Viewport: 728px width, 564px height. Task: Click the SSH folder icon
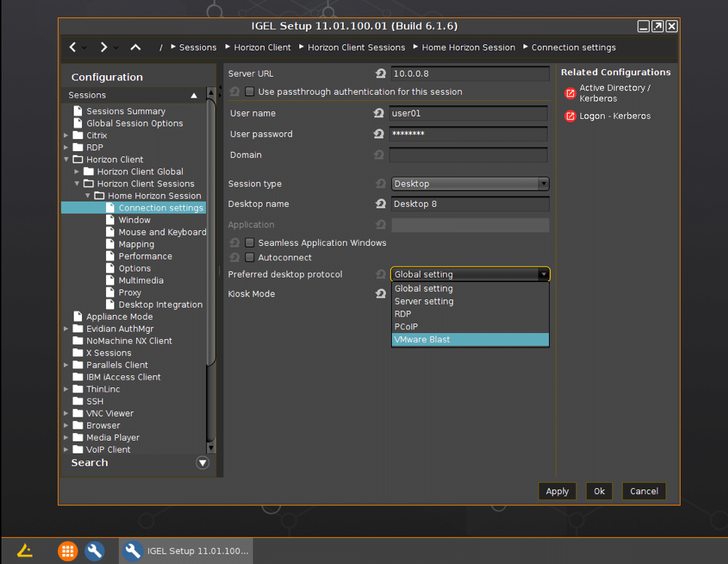pyautogui.click(x=78, y=401)
